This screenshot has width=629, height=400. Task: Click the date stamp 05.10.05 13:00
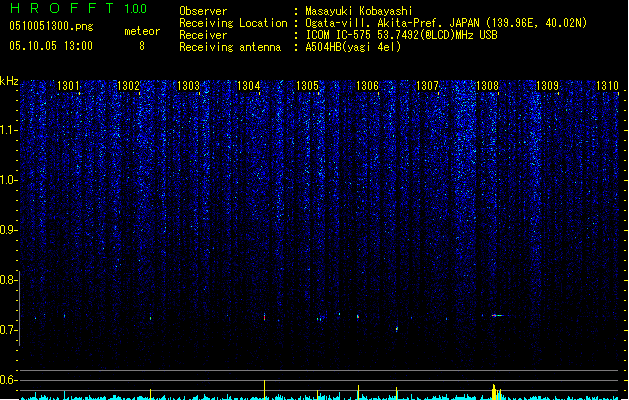51,46
